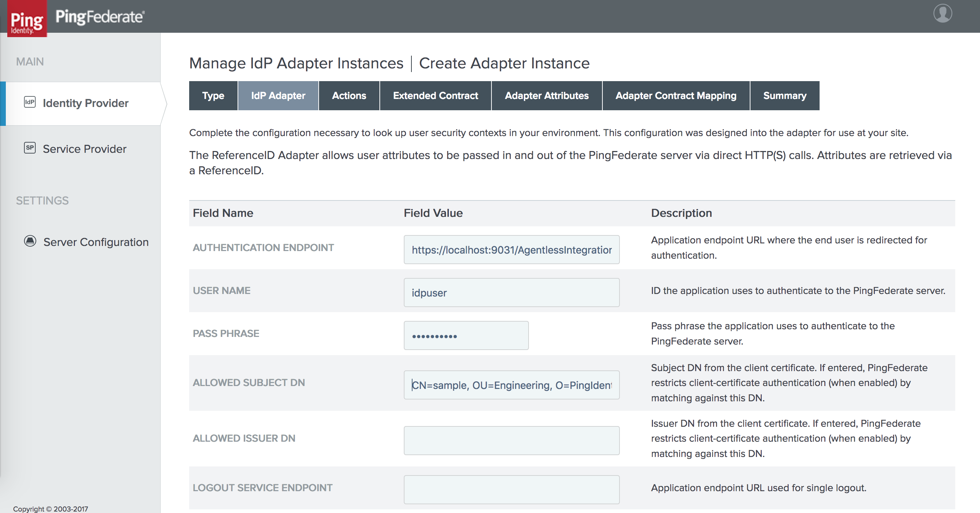
Task: Click the user profile avatar icon
Action: pyautogui.click(x=942, y=13)
